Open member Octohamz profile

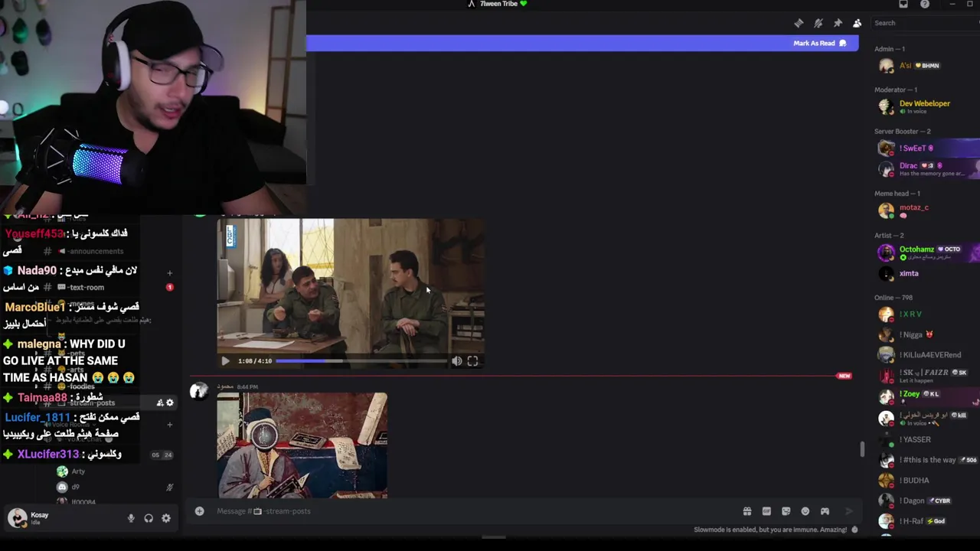(916, 252)
